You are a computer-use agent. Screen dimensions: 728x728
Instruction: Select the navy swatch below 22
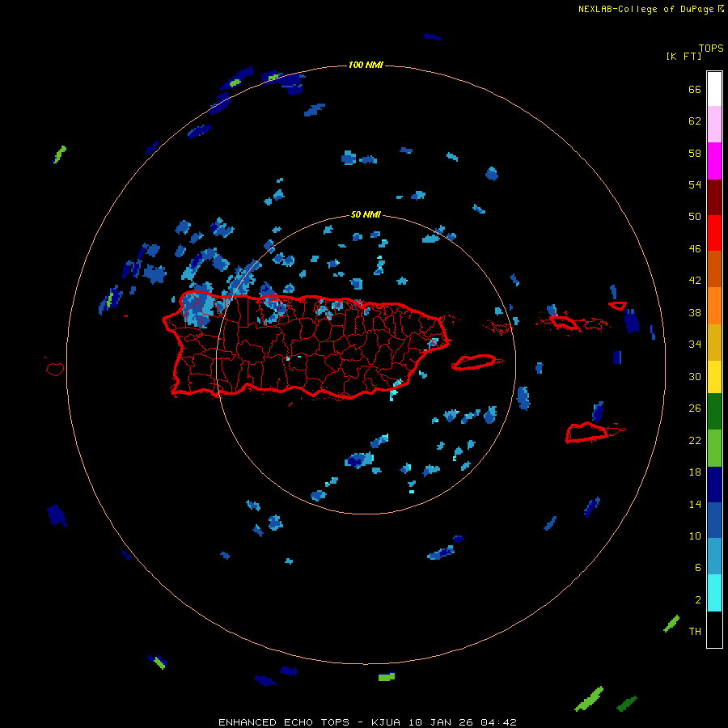coord(714,485)
